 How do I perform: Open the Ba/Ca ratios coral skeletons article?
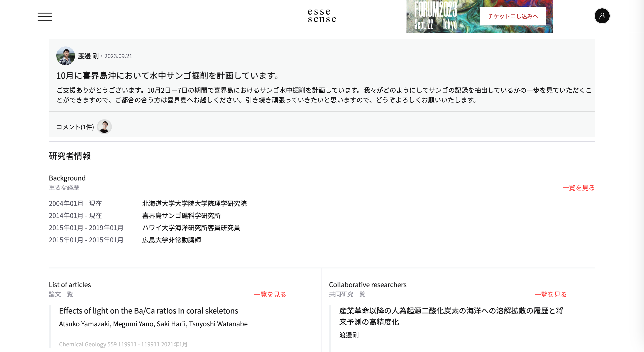(149, 311)
